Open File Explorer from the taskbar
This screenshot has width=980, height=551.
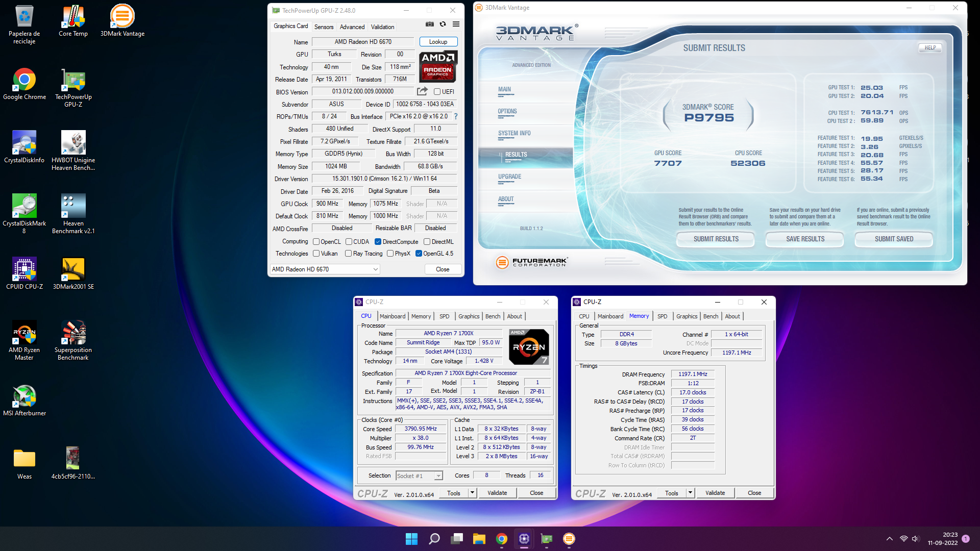pos(479,539)
